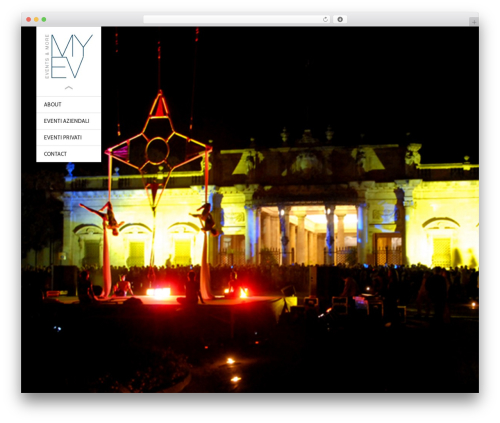Open the EVENTI AZIENDALI page

tap(68, 121)
